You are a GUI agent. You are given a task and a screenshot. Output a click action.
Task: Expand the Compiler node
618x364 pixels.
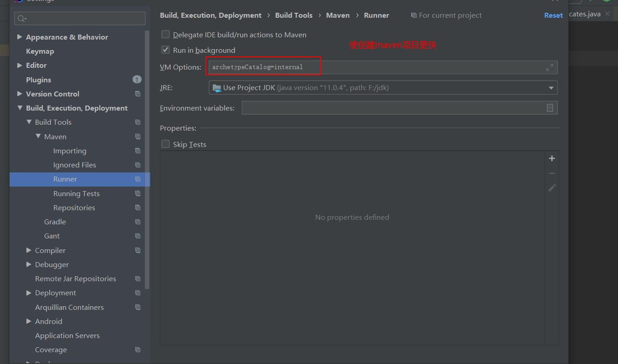click(x=29, y=250)
